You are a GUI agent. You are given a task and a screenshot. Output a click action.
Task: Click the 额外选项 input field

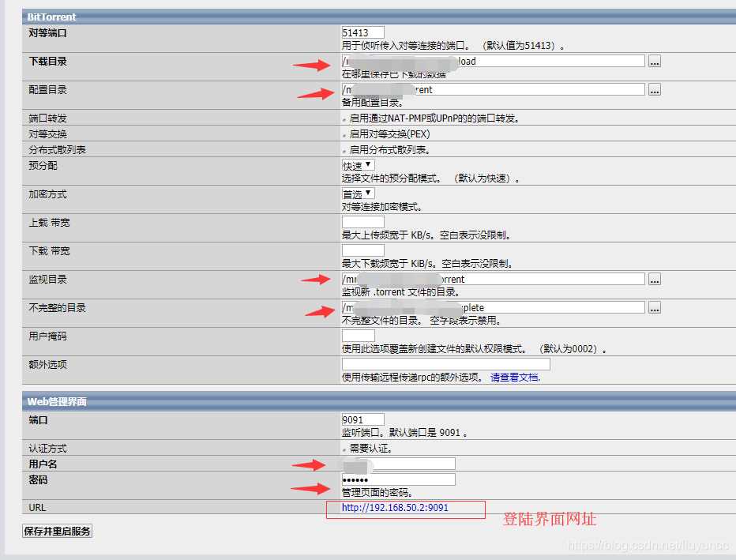(x=446, y=364)
